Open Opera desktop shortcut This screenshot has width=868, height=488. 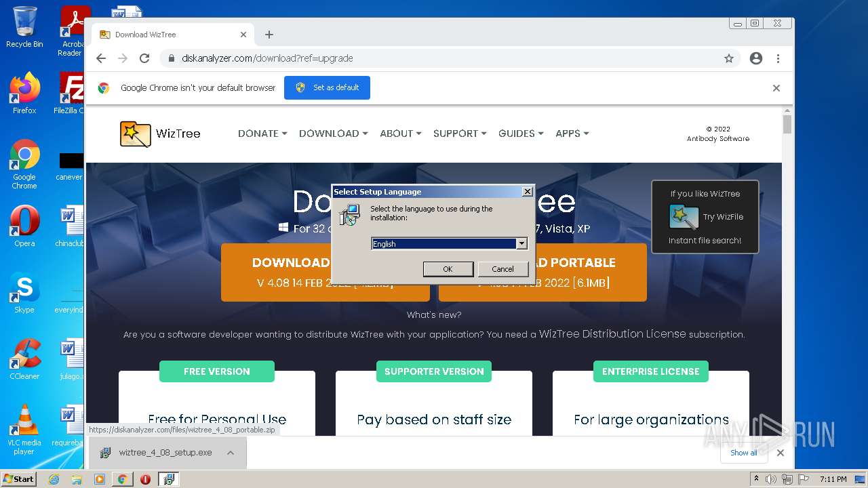tap(24, 226)
